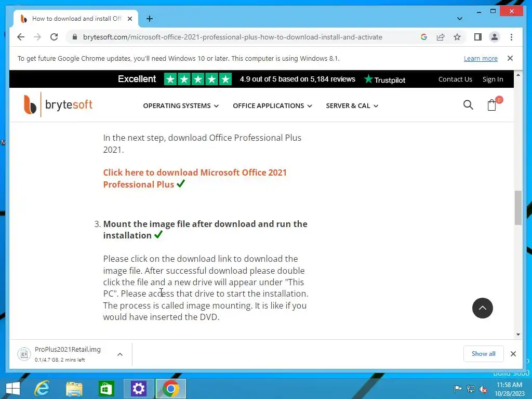Open the PC settings gear in the taskbar
The image size is (532, 399).
pos(138,389)
